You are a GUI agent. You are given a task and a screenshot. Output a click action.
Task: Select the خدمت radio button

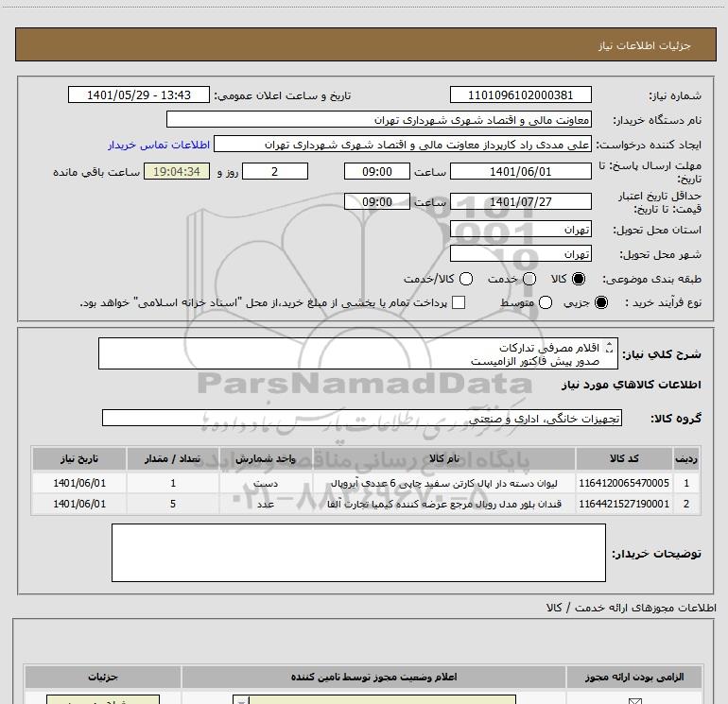point(529,279)
